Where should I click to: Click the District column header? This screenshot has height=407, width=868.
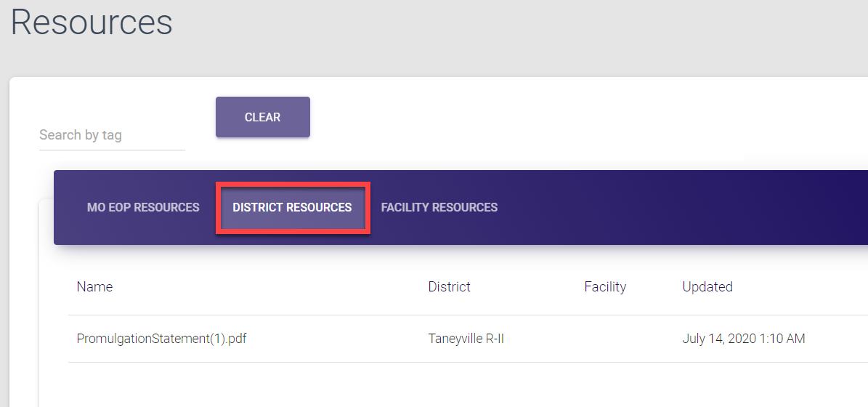pyautogui.click(x=449, y=286)
